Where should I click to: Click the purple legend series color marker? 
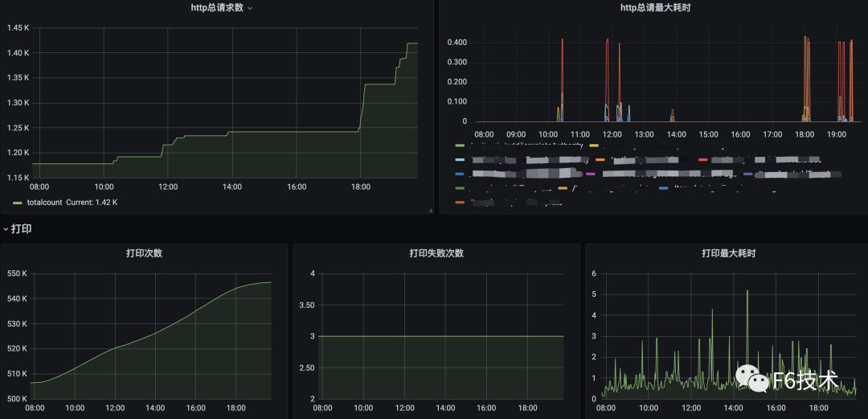[748, 174]
